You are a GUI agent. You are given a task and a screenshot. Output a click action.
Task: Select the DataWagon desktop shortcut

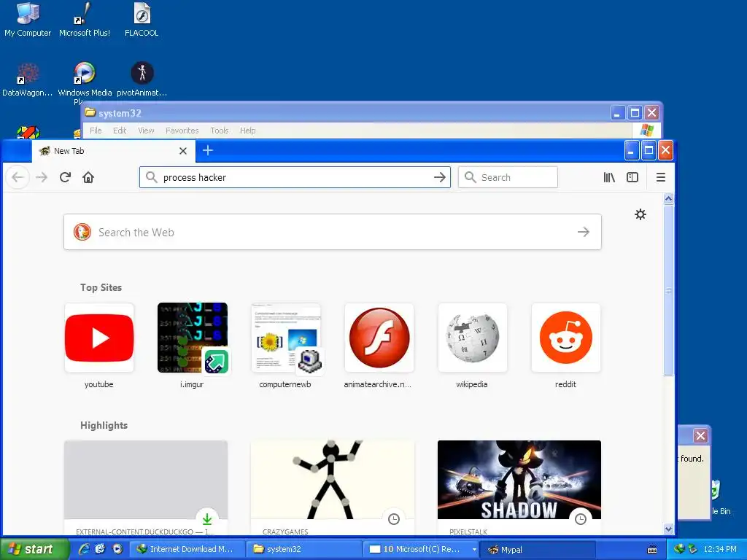pyautogui.click(x=28, y=79)
